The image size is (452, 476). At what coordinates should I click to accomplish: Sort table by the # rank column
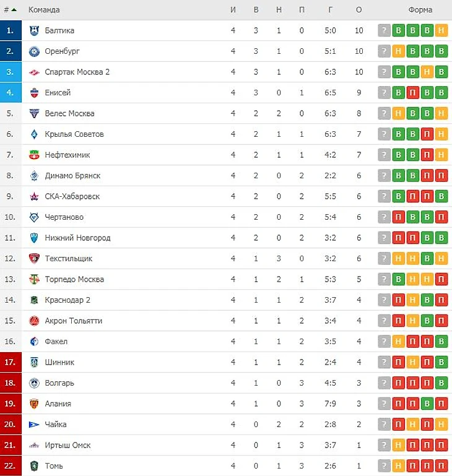[x=10, y=10]
